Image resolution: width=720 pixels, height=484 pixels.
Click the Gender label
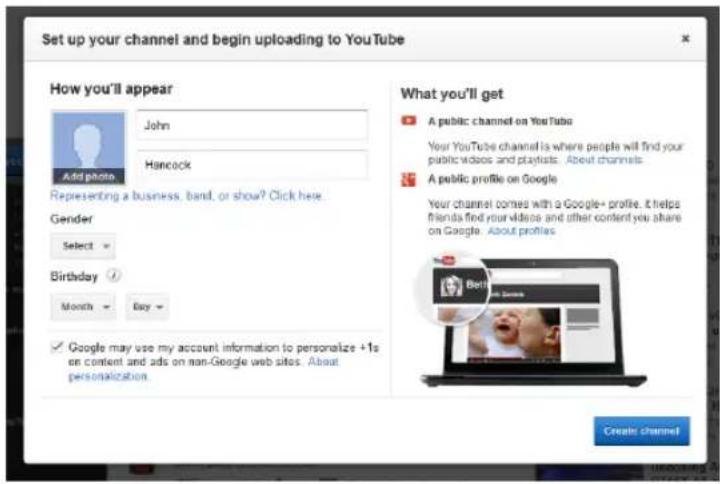tap(71, 219)
